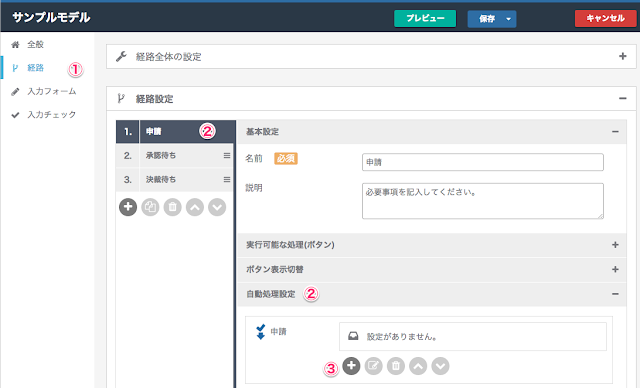Screen dimensions: 640x388
Task: Click the プレビュー button
Action: click(x=425, y=18)
